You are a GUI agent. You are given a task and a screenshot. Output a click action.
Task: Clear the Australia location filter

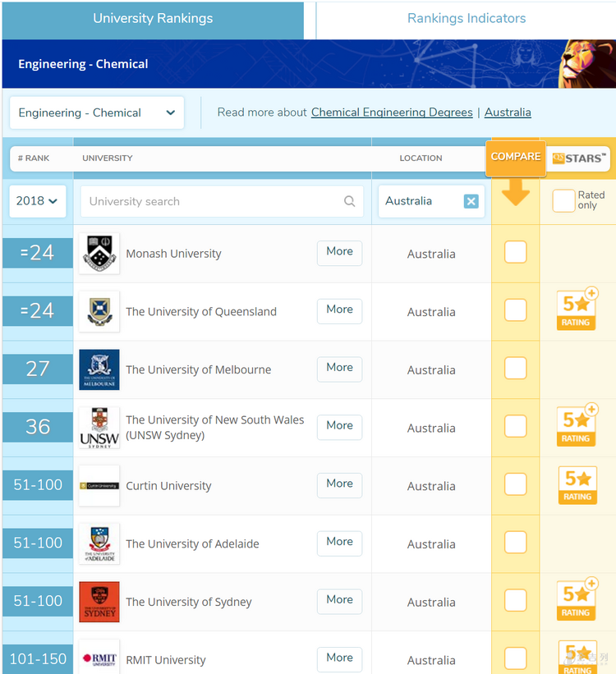tap(471, 201)
